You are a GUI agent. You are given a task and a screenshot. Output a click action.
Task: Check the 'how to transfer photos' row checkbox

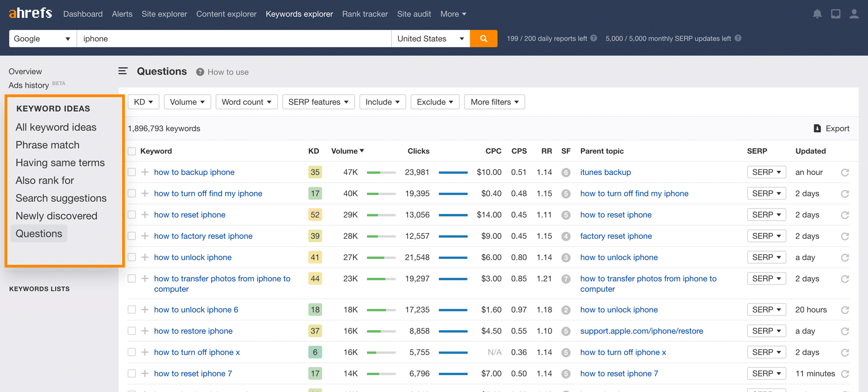point(132,279)
